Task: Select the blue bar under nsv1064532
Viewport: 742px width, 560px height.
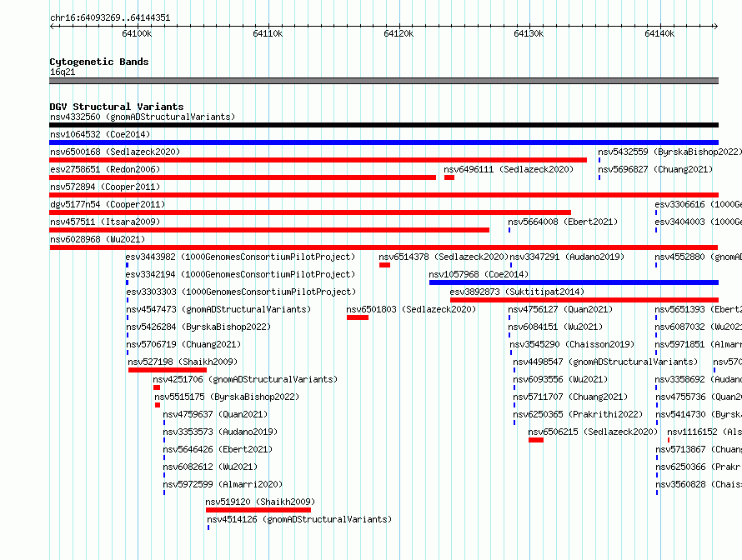Action: tap(384, 142)
